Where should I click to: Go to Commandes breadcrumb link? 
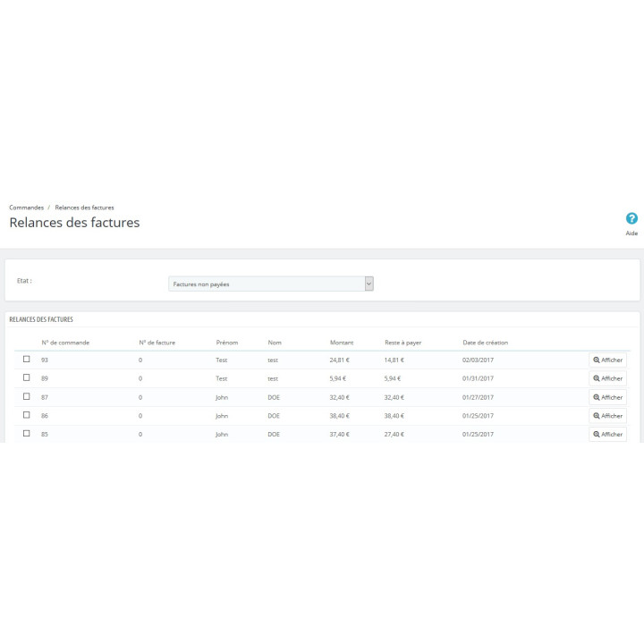[x=26, y=208]
